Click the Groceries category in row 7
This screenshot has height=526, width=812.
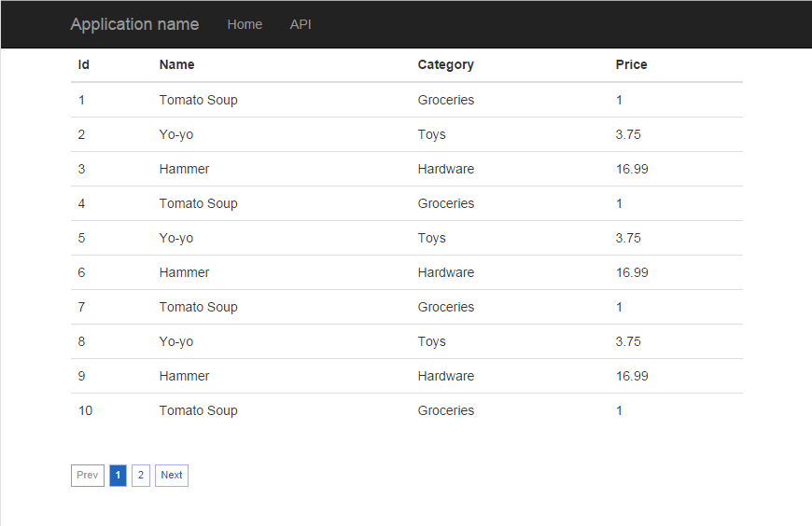click(446, 307)
